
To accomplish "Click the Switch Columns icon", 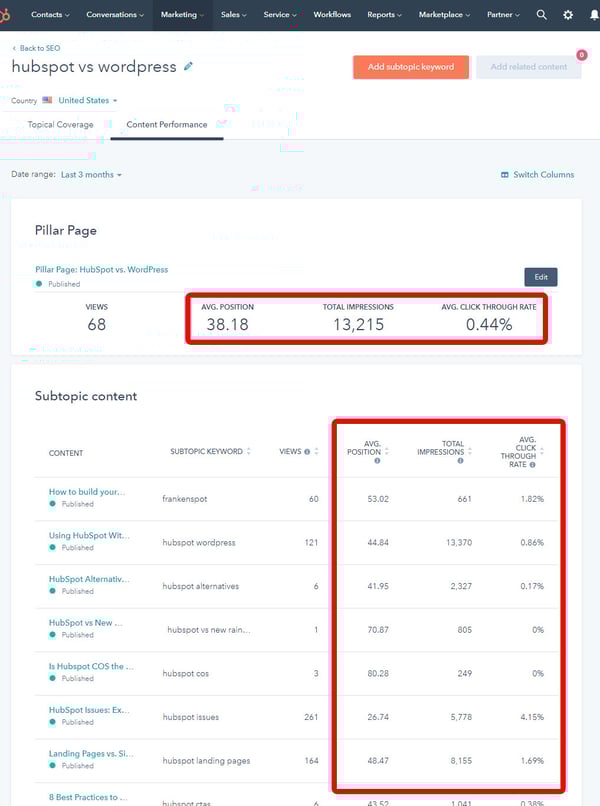I will pos(504,175).
